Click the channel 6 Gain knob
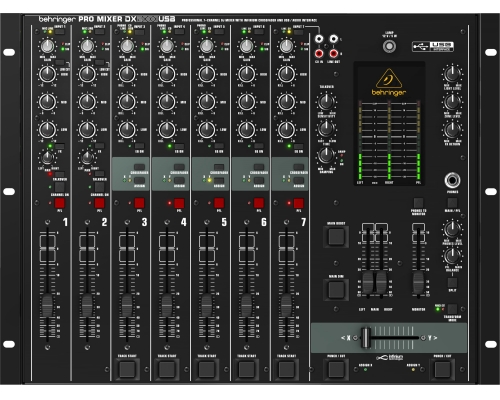Image resolution: width=500 pixels, height=400 pixels. pos(246,46)
